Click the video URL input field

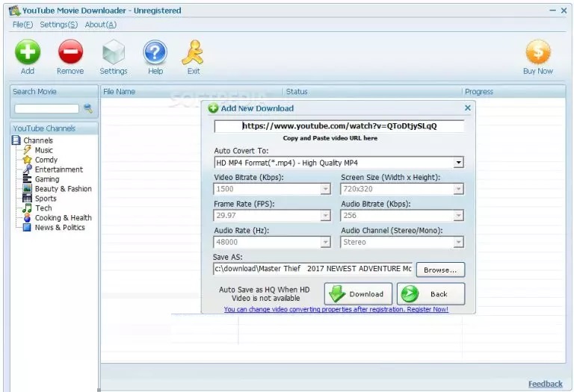[339, 126]
